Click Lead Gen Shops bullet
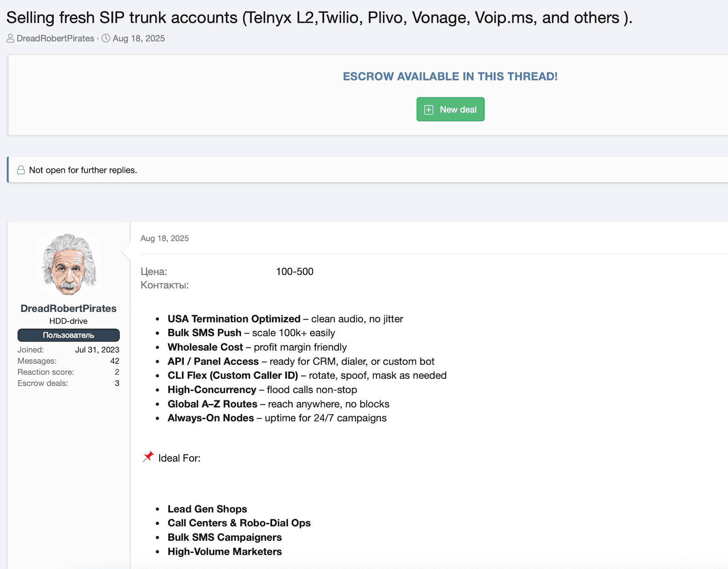The image size is (728, 569). 207,509
